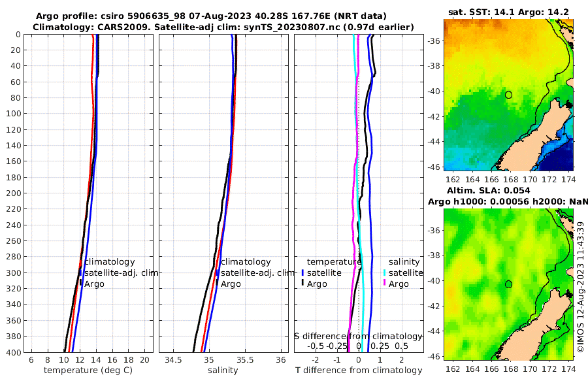Screen dimensions: 588x379
Task: Click blue temperature satellite legend marker in difference panel
Action: pos(302,272)
